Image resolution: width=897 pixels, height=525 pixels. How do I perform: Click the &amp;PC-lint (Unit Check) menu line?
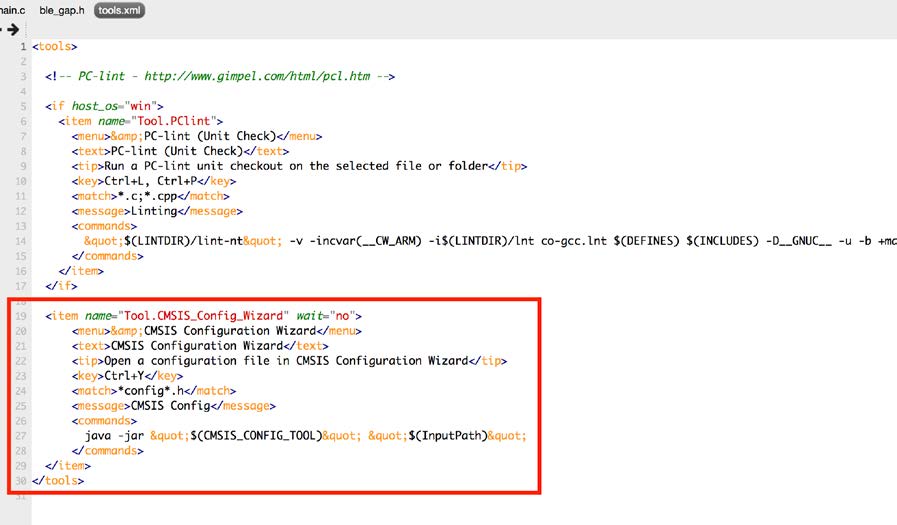(x=197, y=136)
